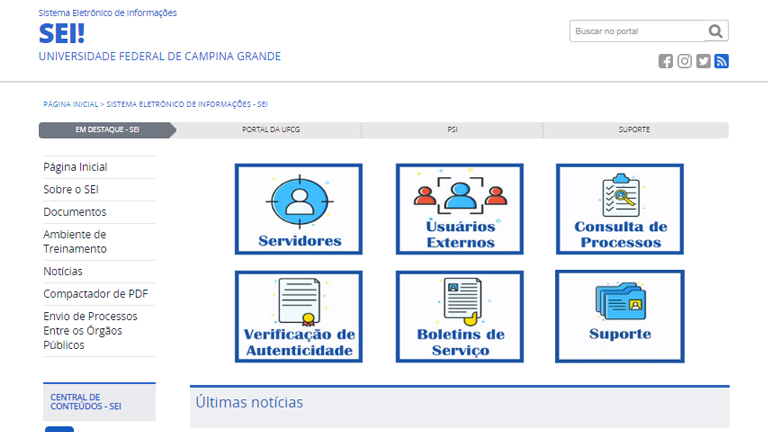The height and width of the screenshot is (432, 768).
Task: Switch to the SUPORTE tab
Action: click(634, 130)
